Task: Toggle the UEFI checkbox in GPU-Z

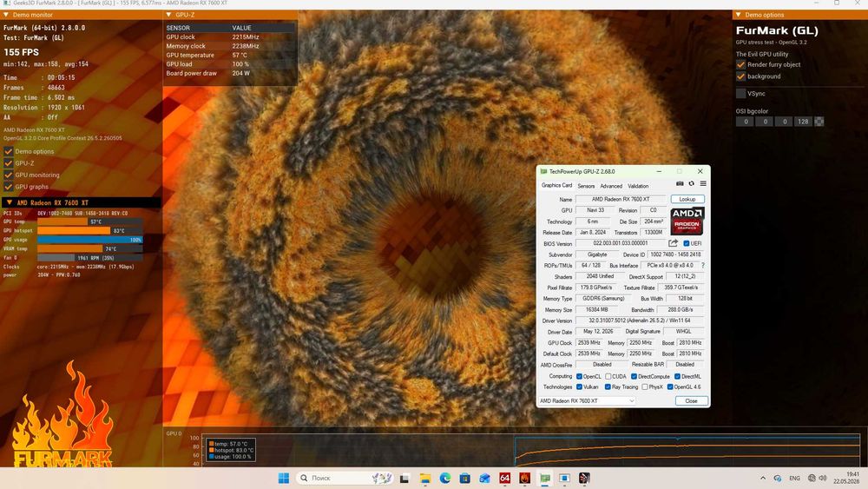Action: coord(687,243)
